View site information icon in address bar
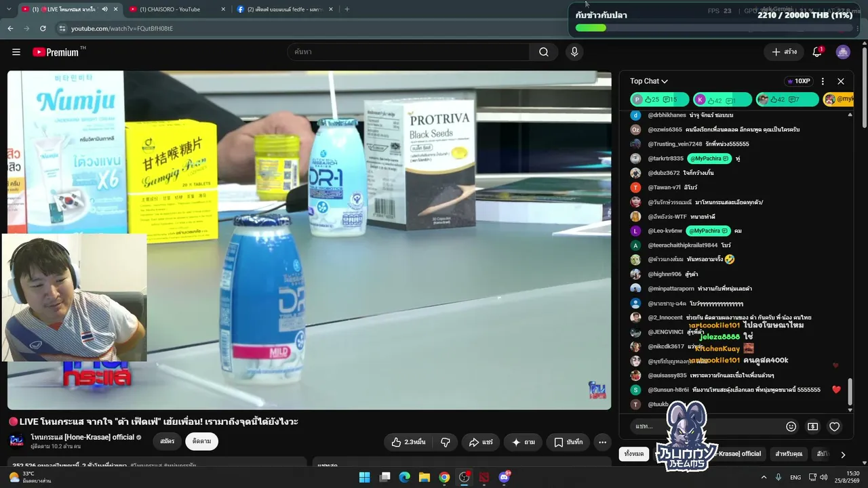 (x=62, y=28)
